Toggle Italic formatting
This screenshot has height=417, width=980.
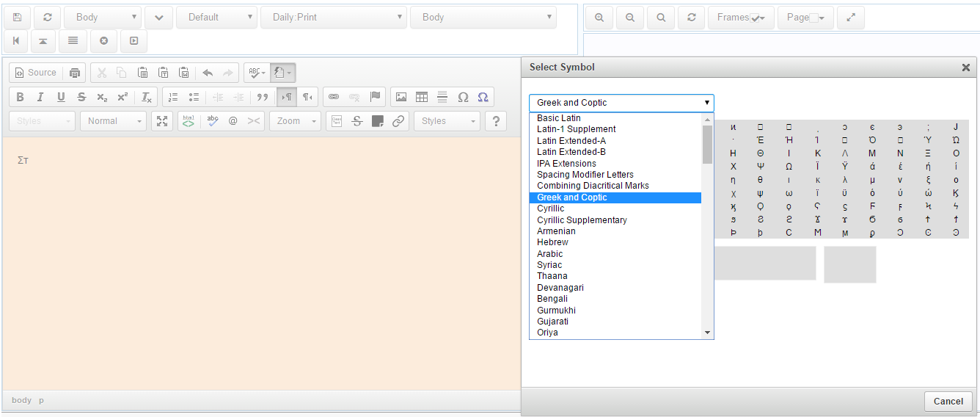40,97
